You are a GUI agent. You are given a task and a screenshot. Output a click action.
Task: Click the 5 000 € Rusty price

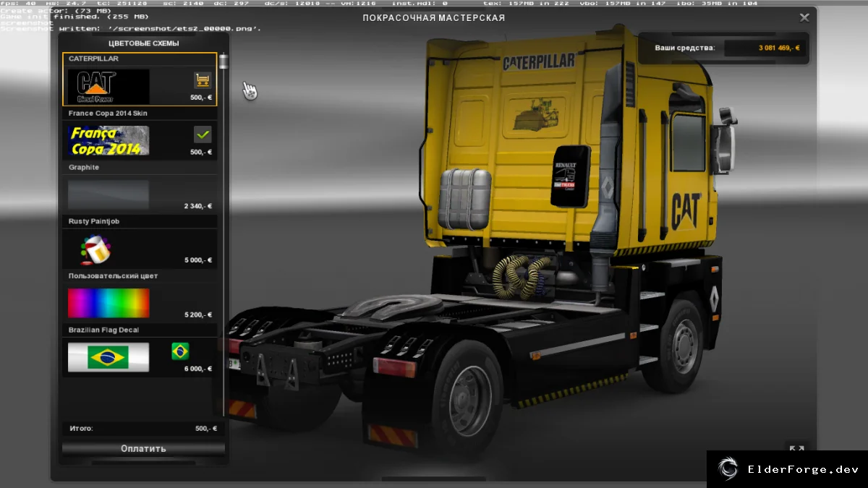[198, 260]
